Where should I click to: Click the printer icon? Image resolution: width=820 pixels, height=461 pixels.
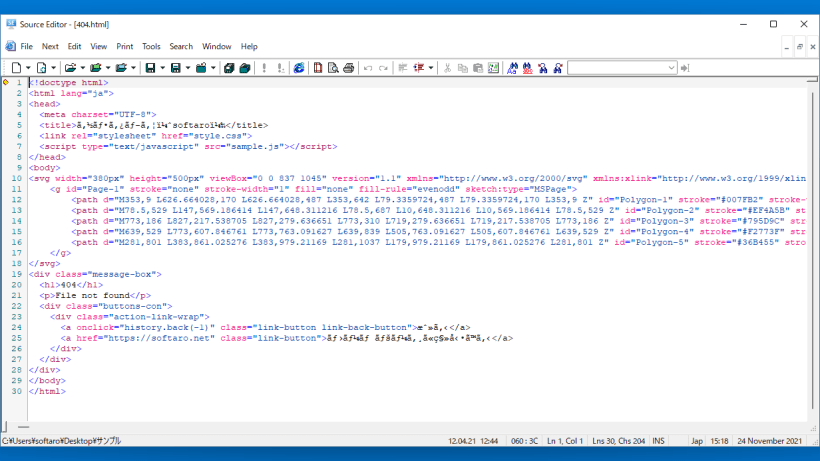tap(349, 68)
